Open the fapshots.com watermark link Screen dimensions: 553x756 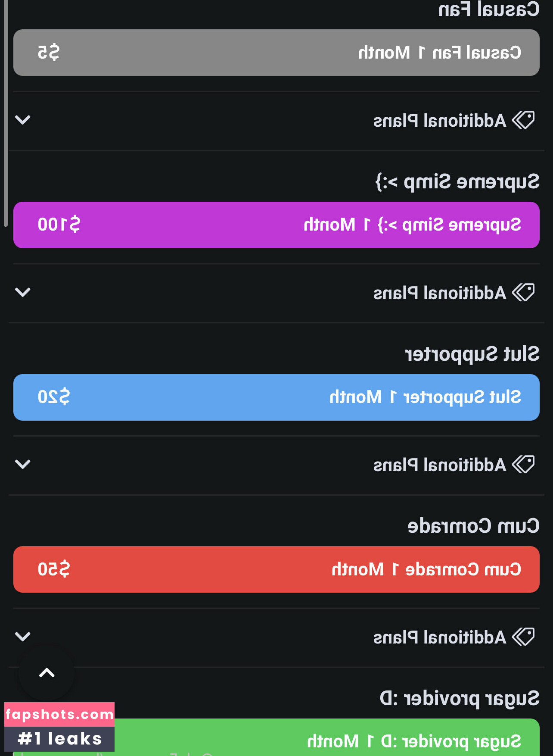[59, 715]
